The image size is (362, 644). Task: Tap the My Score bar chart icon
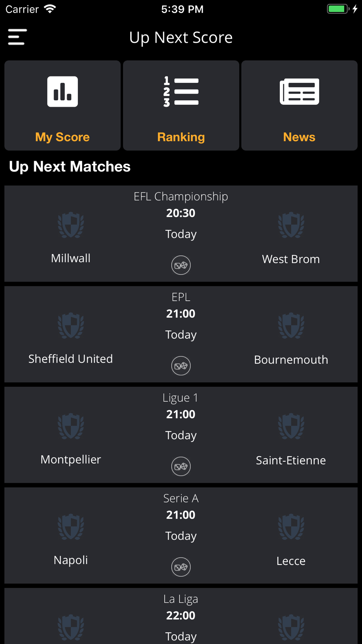(62, 92)
